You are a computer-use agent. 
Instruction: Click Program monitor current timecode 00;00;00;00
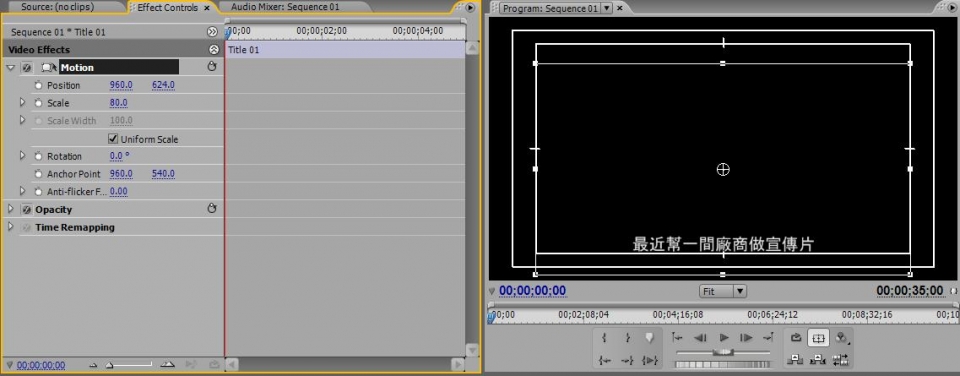533,291
